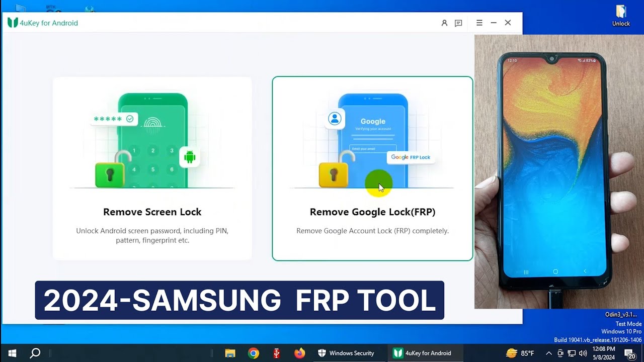Click the Unlock Android screen password description
This screenshot has width=644, height=362.
coord(152,235)
